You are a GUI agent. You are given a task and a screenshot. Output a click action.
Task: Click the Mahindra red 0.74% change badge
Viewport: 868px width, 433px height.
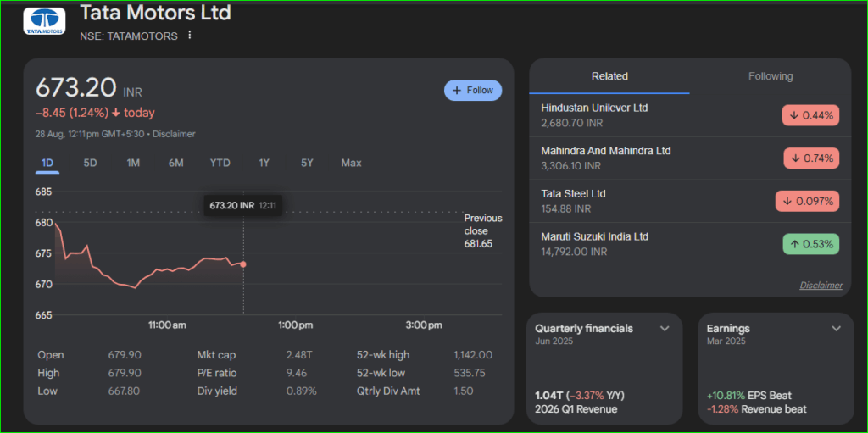click(810, 158)
